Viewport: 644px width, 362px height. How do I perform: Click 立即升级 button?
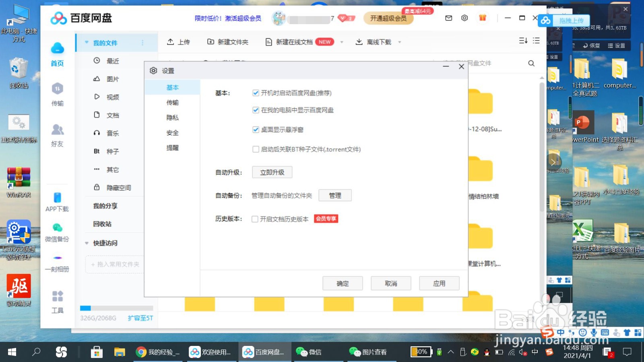click(x=272, y=172)
